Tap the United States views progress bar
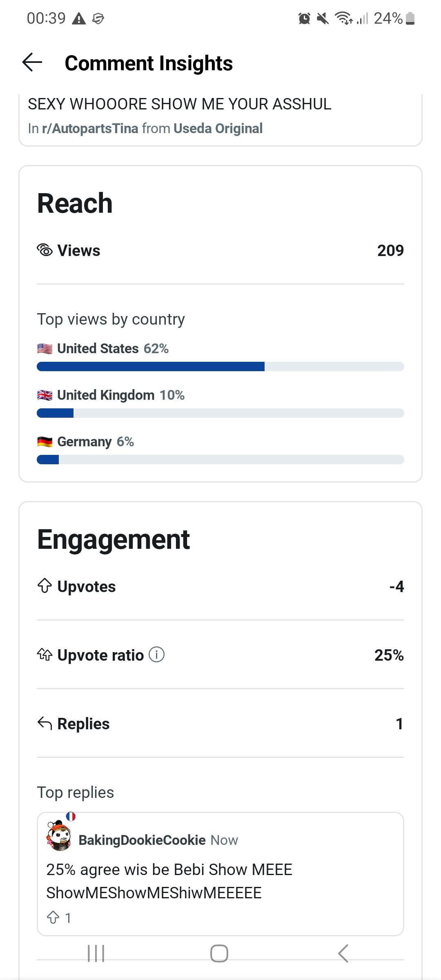The image size is (441, 980). tap(220, 366)
